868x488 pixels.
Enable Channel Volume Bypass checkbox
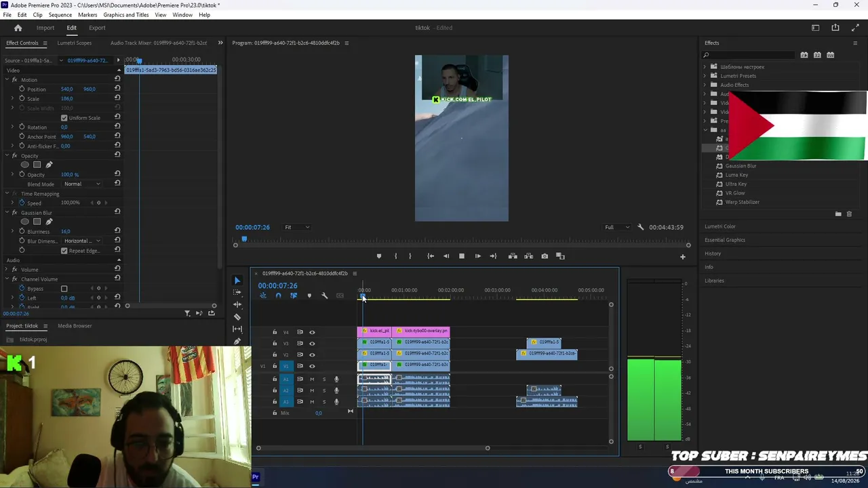pos(64,289)
